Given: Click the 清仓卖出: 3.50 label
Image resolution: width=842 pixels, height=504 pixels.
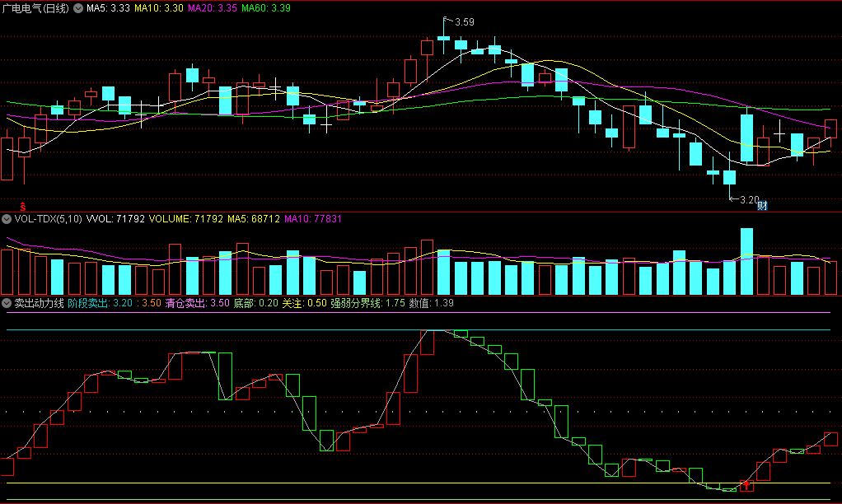Looking at the screenshot, I should pos(198,303).
